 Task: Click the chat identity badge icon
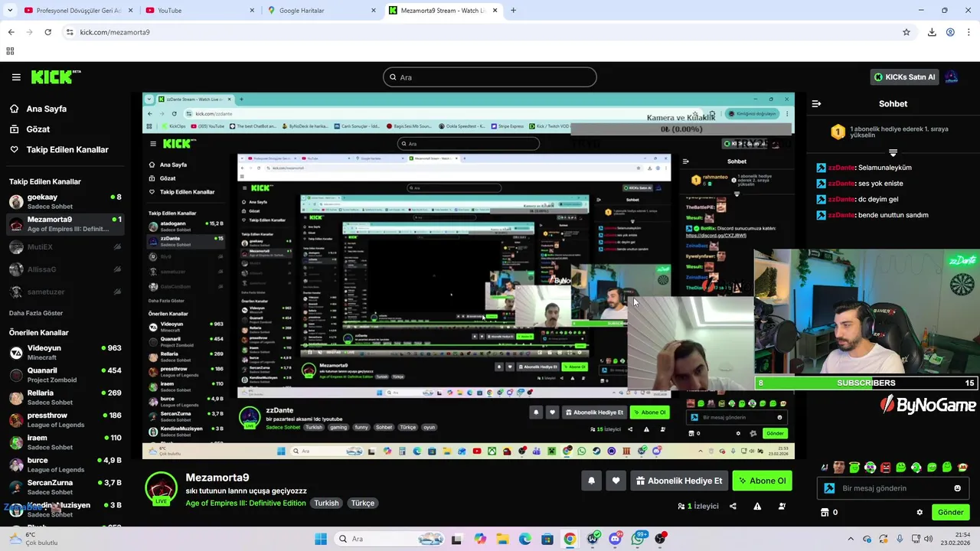tap(829, 488)
